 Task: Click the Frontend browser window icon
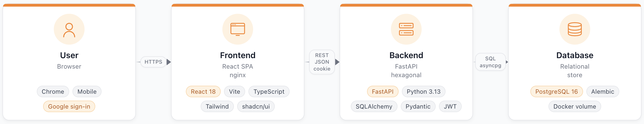(238, 29)
